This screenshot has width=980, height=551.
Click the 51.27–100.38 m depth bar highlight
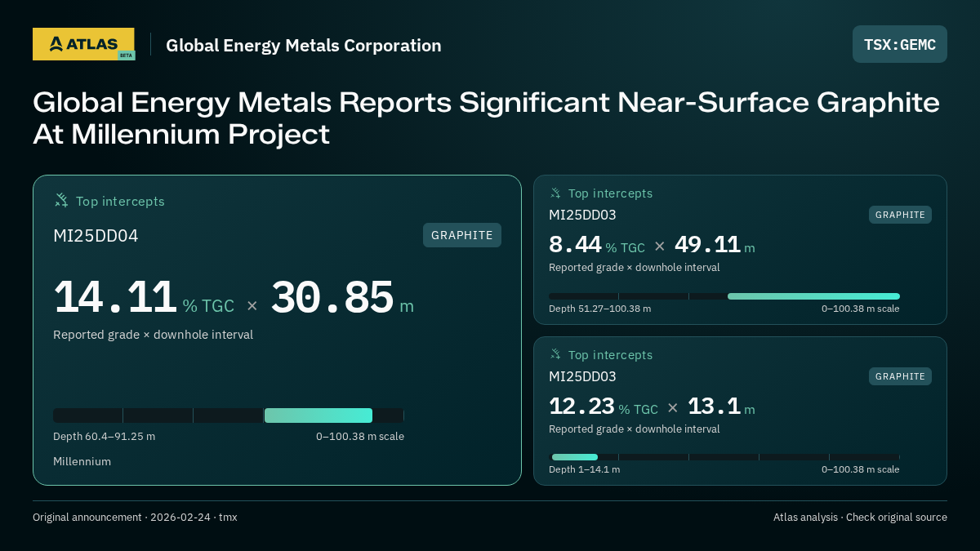click(x=813, y=296)
